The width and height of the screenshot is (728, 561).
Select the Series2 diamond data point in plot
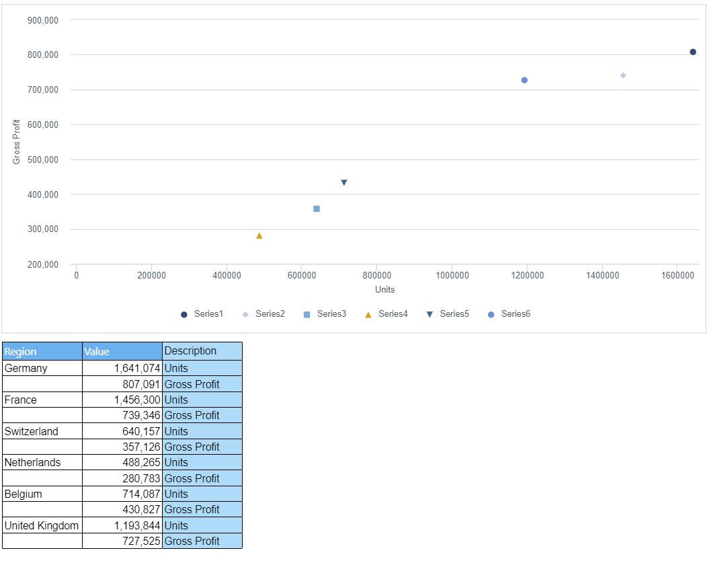click(623, 75)
